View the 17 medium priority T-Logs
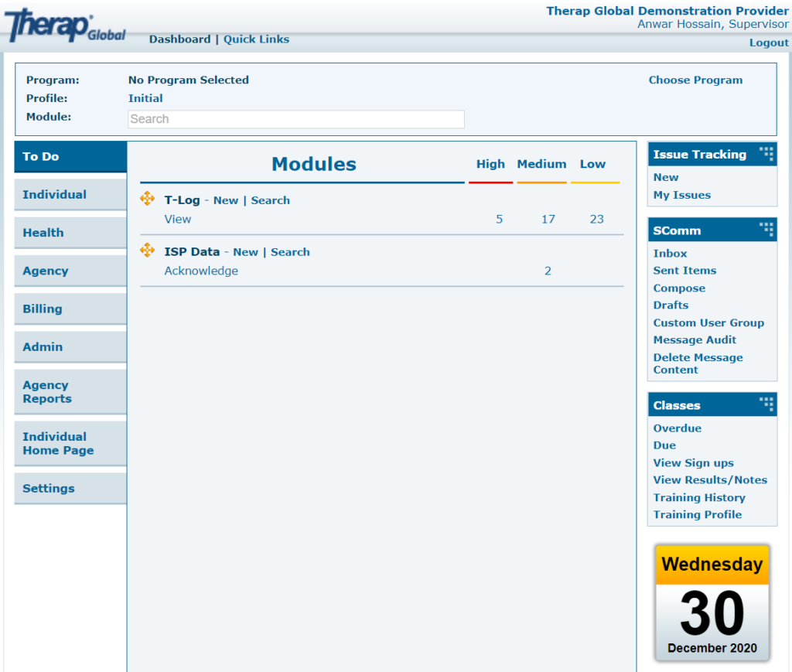This screenshot has width=792, height=672. coord(548,220)
